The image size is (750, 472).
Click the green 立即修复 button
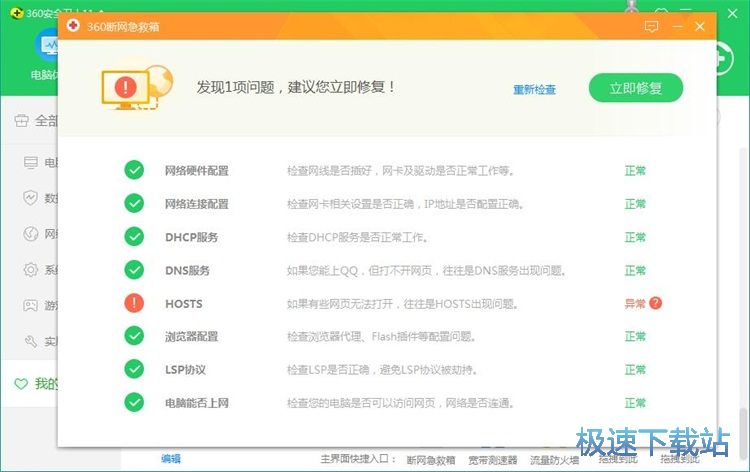(636, 88)
